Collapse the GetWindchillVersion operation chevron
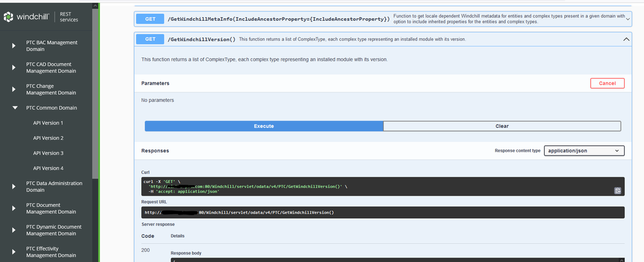The height and width of the screenshot is (262, 644). coord(626,39)
